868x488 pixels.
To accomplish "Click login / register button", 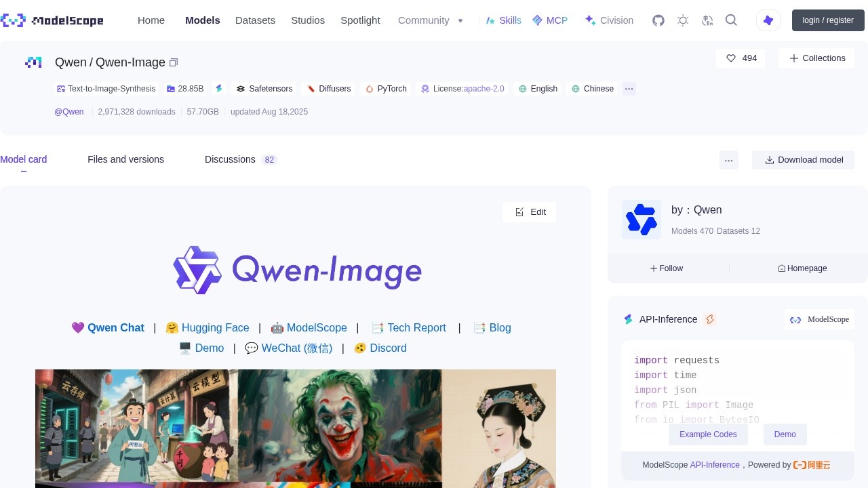I will click(x=828, y=20).
